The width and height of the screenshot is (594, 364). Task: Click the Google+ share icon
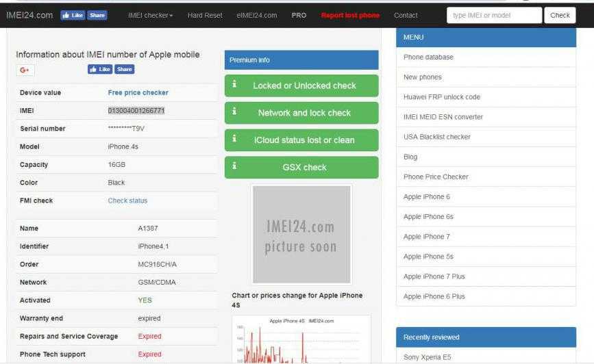tap(25, 70)
